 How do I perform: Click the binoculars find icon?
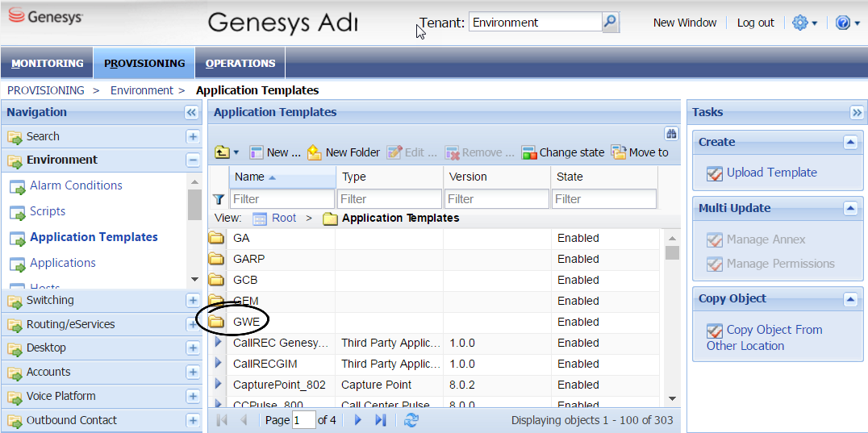[x=670, y=134]
